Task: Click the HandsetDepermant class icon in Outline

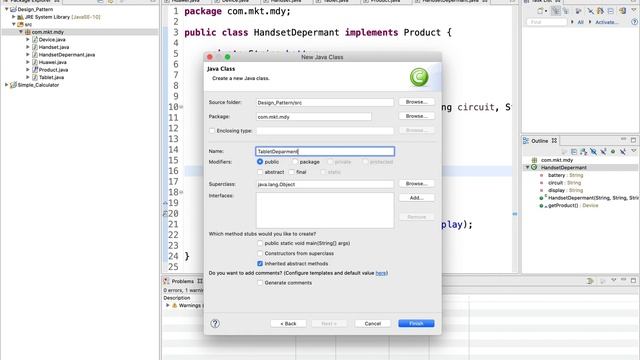Action: pyautogui.click(x=534, y=167)
